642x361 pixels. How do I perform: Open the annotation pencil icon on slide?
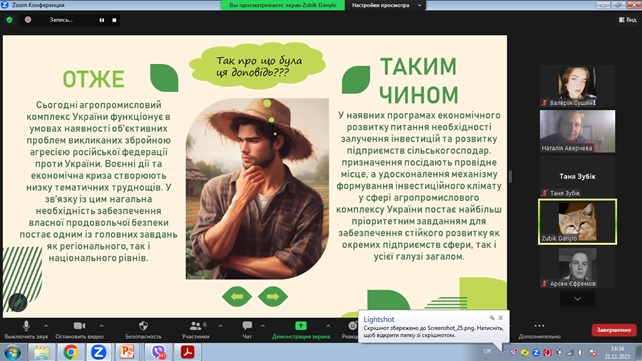pos(18,302)
